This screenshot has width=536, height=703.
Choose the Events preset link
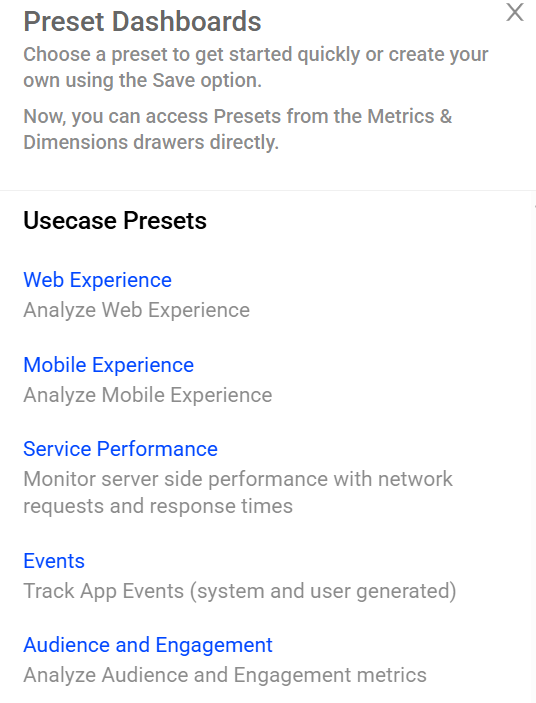(x=54, y=561)
